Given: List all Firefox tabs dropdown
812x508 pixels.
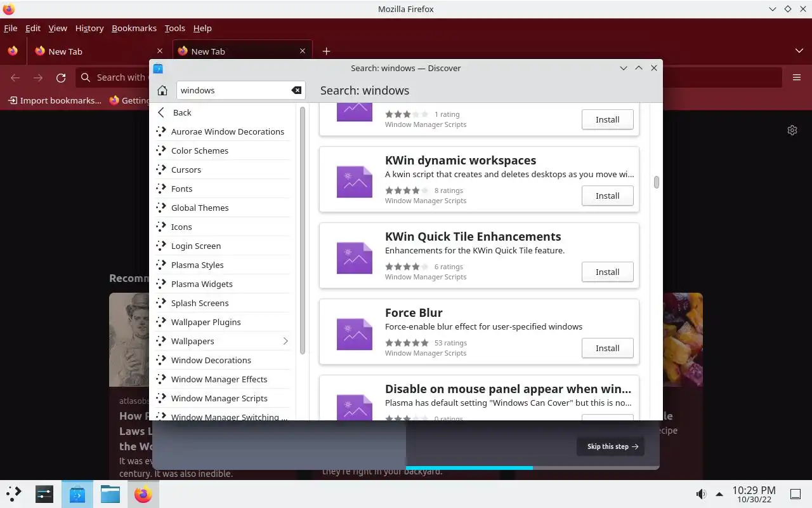Looking at the screenshot, I should (x=799, y=51).
